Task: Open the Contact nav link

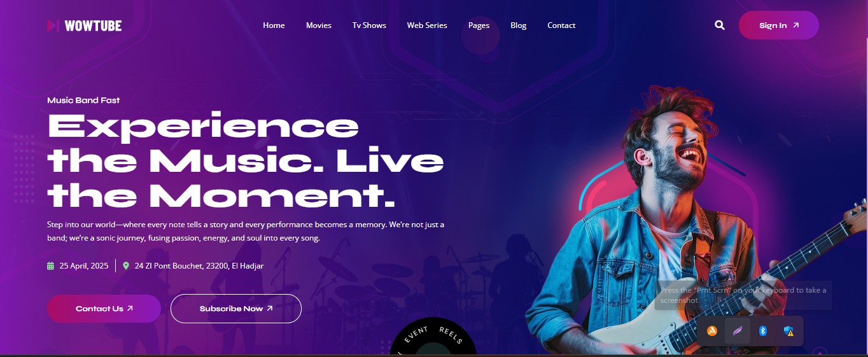Action: click(x=561, y=25)
